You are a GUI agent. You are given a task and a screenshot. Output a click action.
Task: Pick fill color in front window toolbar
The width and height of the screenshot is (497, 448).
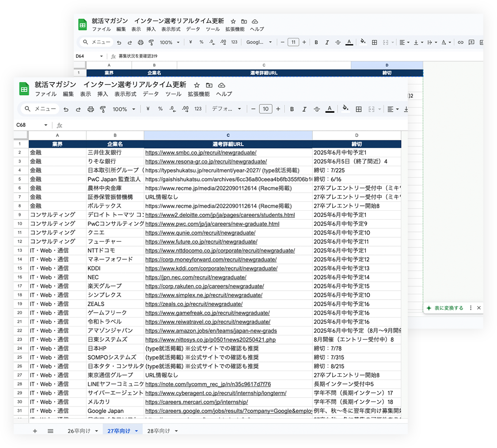click(345, 109)
